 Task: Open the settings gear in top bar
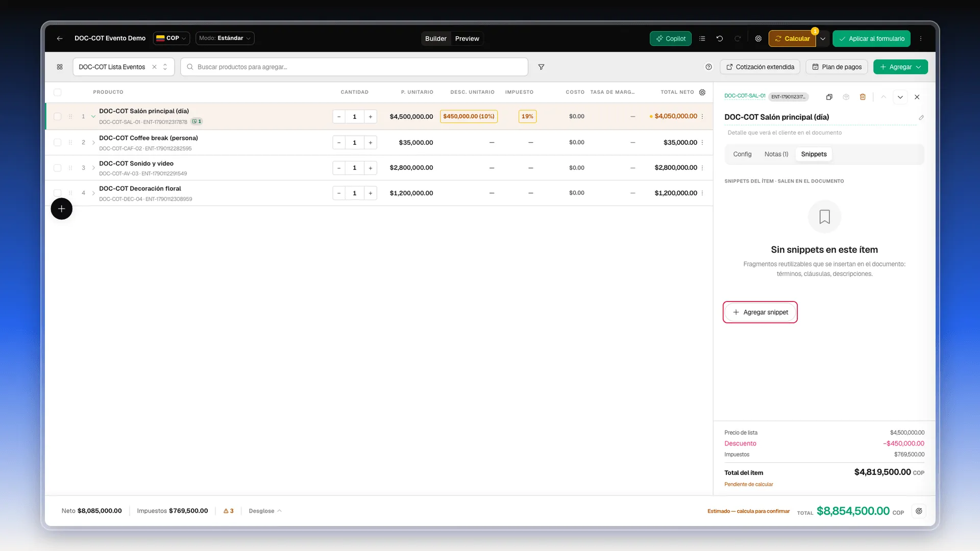pos(758,39)
